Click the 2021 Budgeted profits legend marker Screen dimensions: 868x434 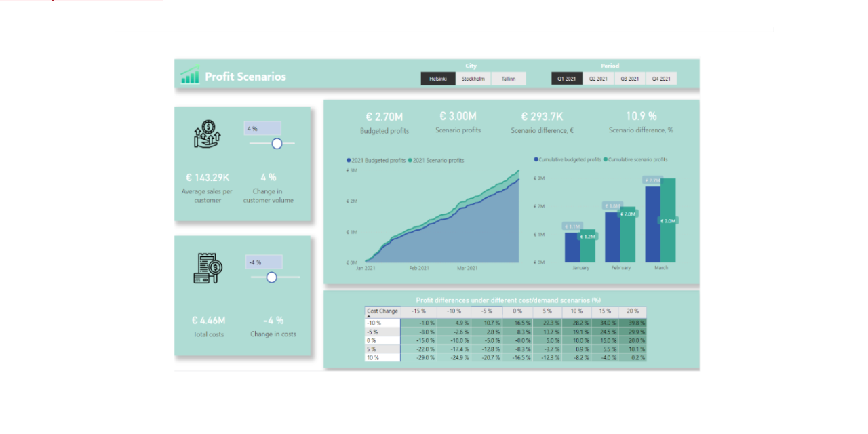coord(348,161)
